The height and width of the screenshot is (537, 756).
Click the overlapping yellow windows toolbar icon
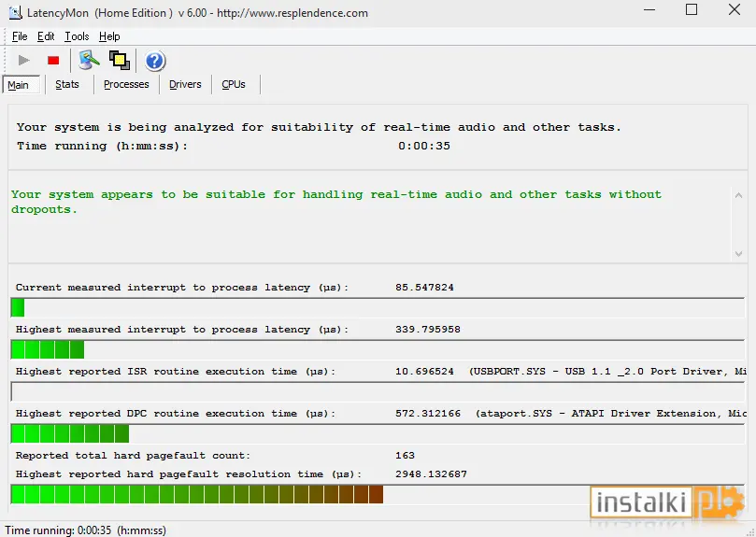click(119, 61)
